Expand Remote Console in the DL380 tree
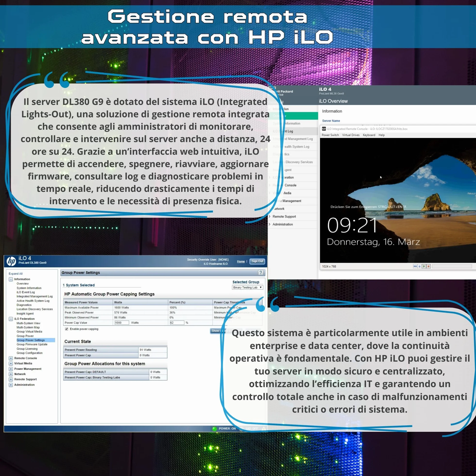This screenshot has width=476, height=476. [11, 358]
